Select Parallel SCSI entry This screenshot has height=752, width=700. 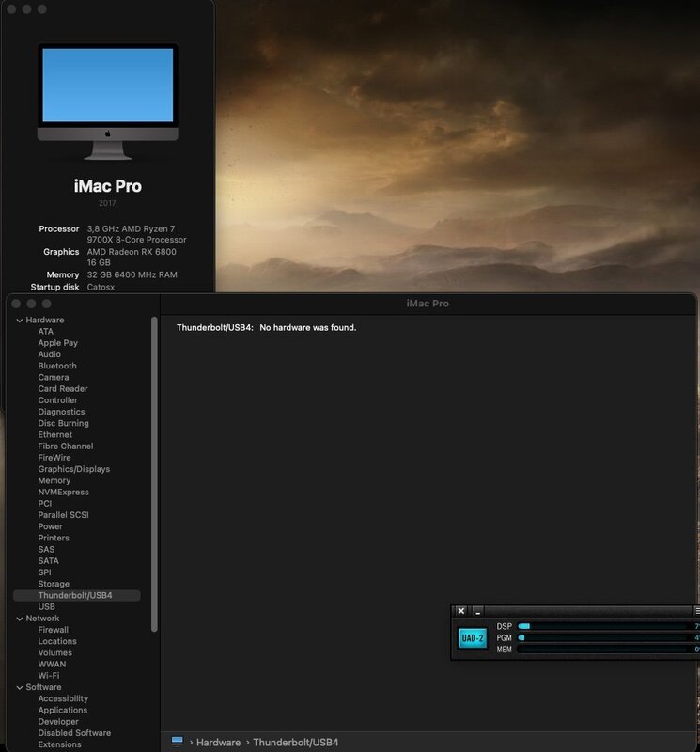63,515
